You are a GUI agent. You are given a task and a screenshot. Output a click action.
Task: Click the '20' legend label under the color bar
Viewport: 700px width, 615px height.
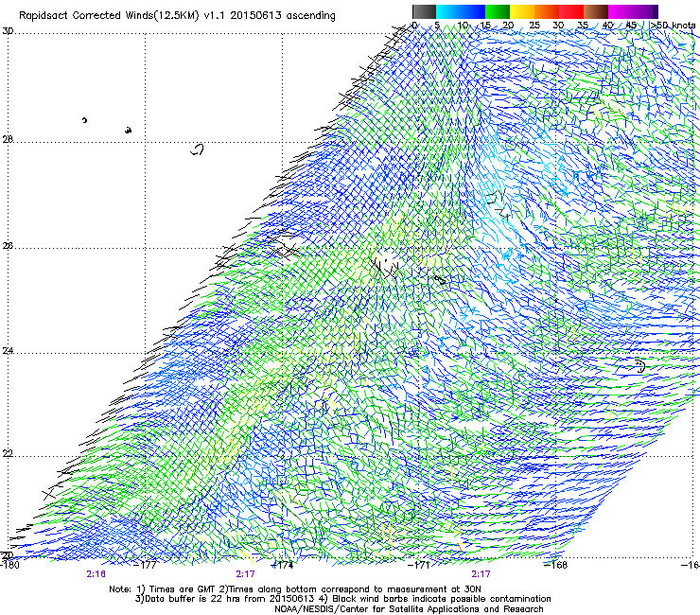click(508, 26)
